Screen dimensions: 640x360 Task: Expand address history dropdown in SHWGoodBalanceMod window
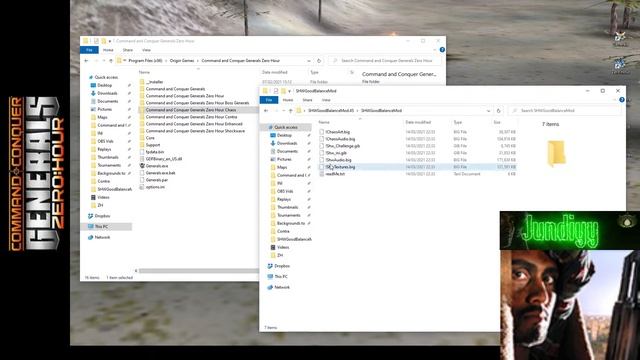tap(488, 111)
